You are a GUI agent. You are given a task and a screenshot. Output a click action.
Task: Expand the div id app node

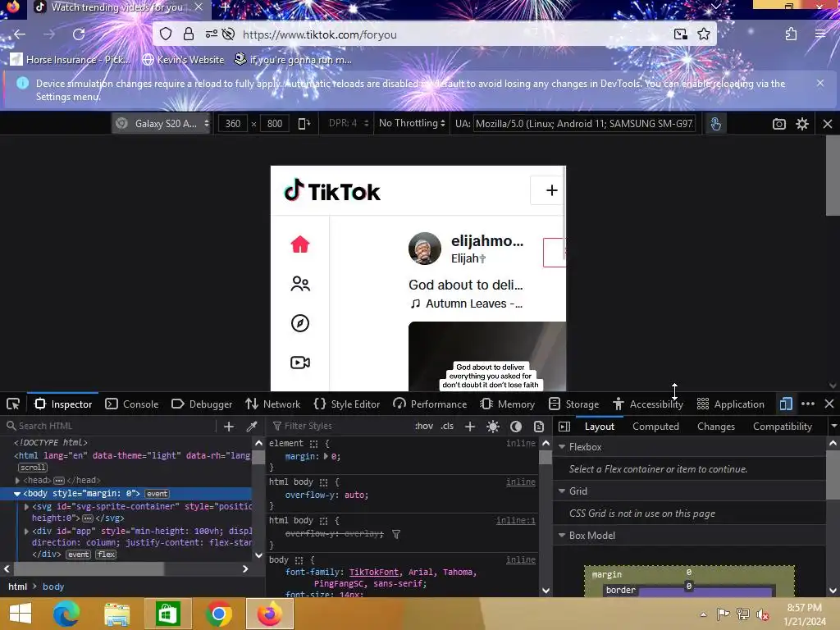coord(27,531)
